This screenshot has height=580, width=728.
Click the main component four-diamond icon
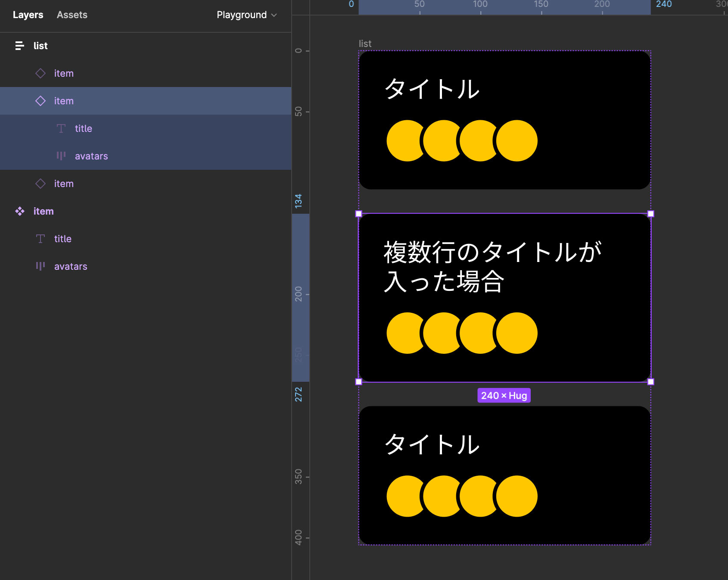click(x=20, y=211)
